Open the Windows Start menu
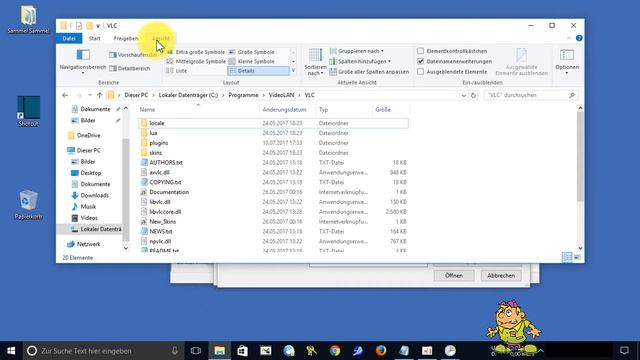Screen dimensions: 640x360 [11, 351]
